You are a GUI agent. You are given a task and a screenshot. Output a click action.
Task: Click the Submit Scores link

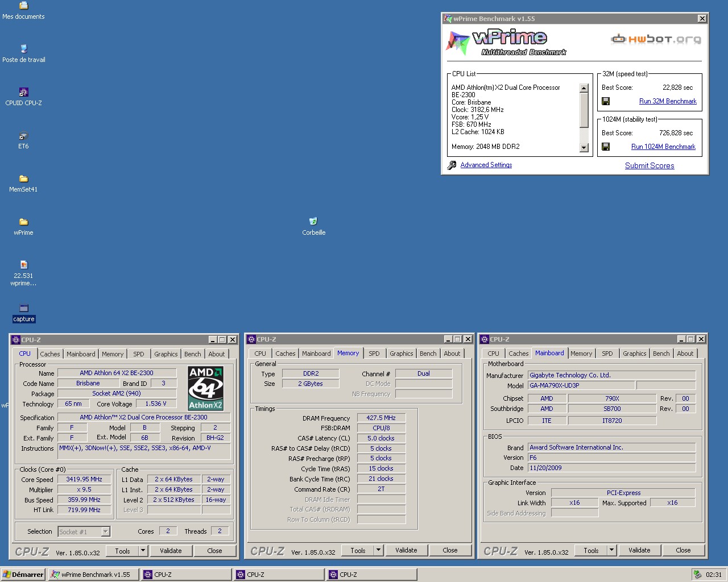pyautogui.click(x=650, y=165)
